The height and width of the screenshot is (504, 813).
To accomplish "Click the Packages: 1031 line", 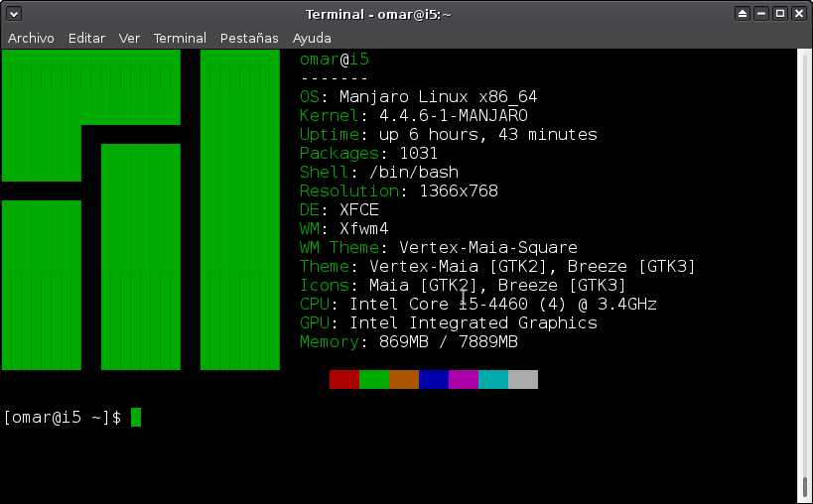I will coord(368,154).
